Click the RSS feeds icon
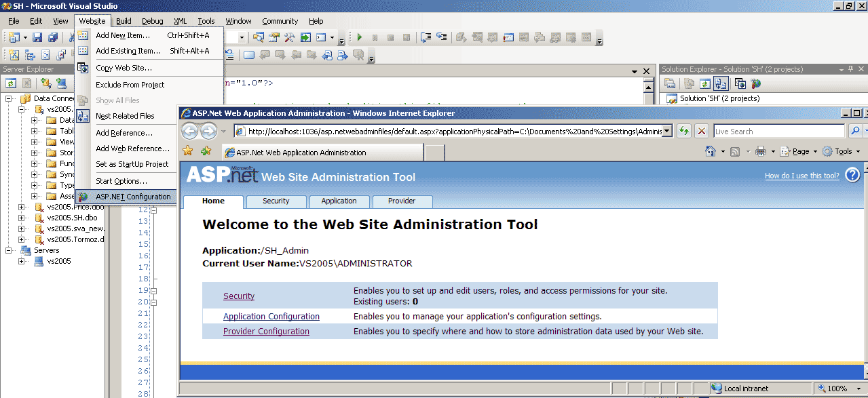868x398 pixels. tap(735, 151)
